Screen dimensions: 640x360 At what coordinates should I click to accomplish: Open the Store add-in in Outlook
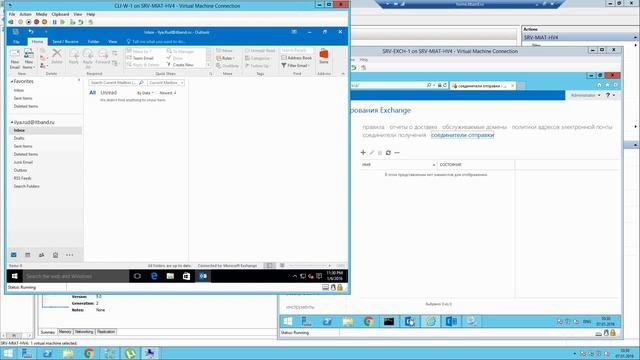tap(324, 56)
